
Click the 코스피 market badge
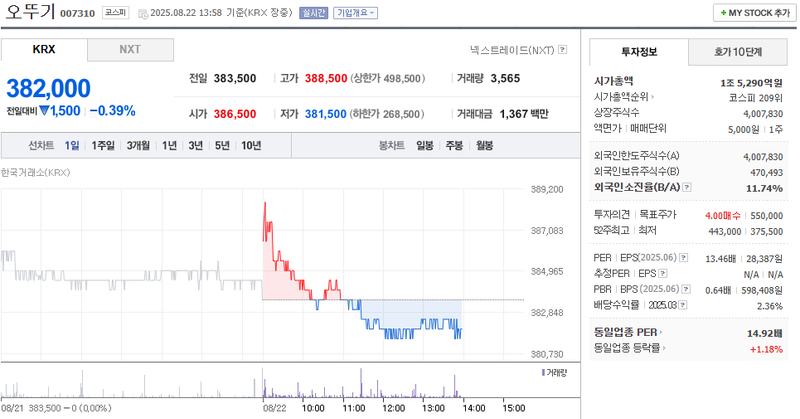click(x=115, y=12)
